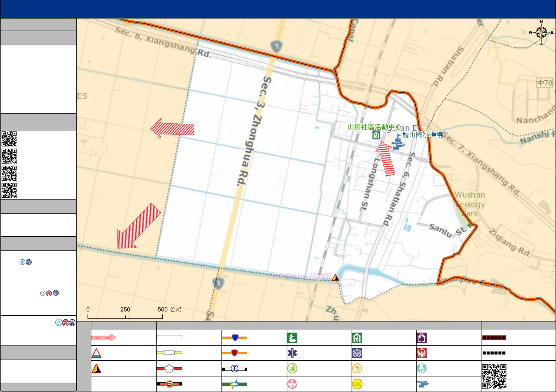Screen dimensions: 556x392
Task: Click the largest blue 水 hazard badge
Action: click(x=59, y=323)
